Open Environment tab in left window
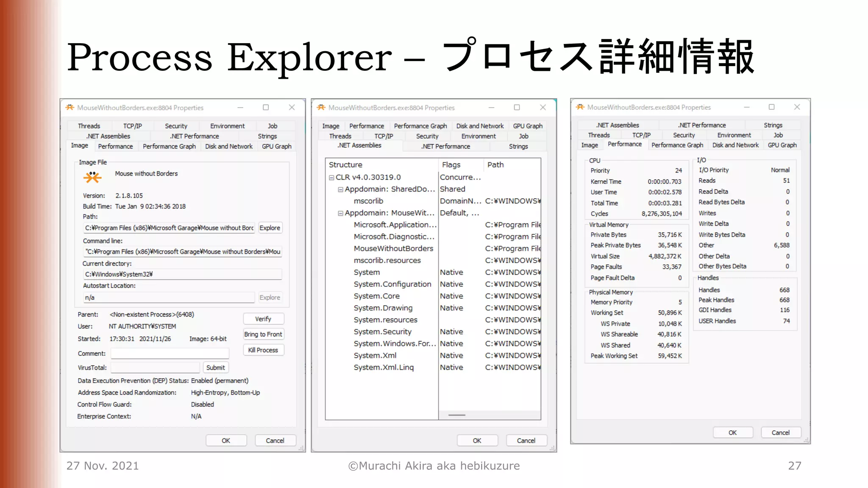The image size is (868, 488). [x=228, y=126]
